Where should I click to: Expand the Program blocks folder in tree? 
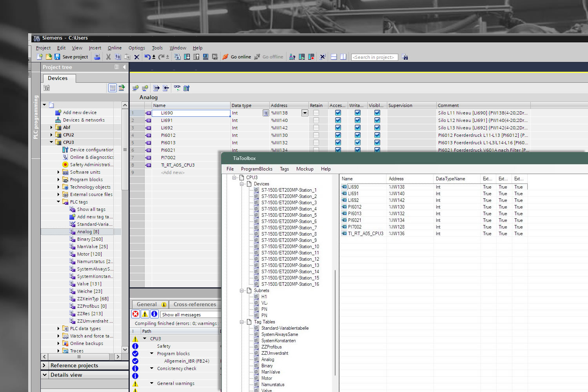click(58, 180)
